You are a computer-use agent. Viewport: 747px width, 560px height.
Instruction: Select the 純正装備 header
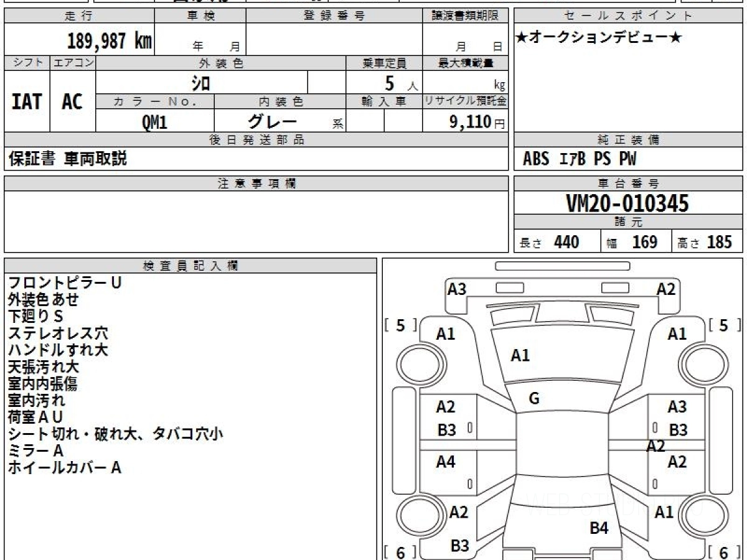click(x=628, y=140)
